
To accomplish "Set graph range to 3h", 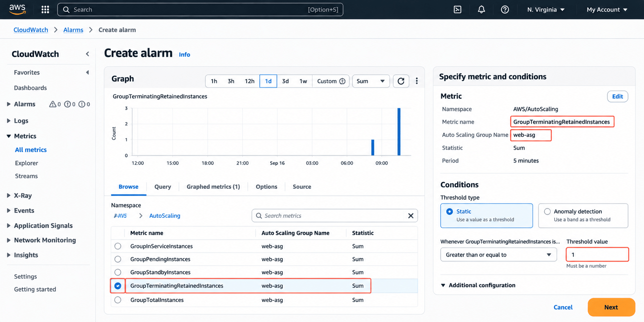I will point(231,81).
